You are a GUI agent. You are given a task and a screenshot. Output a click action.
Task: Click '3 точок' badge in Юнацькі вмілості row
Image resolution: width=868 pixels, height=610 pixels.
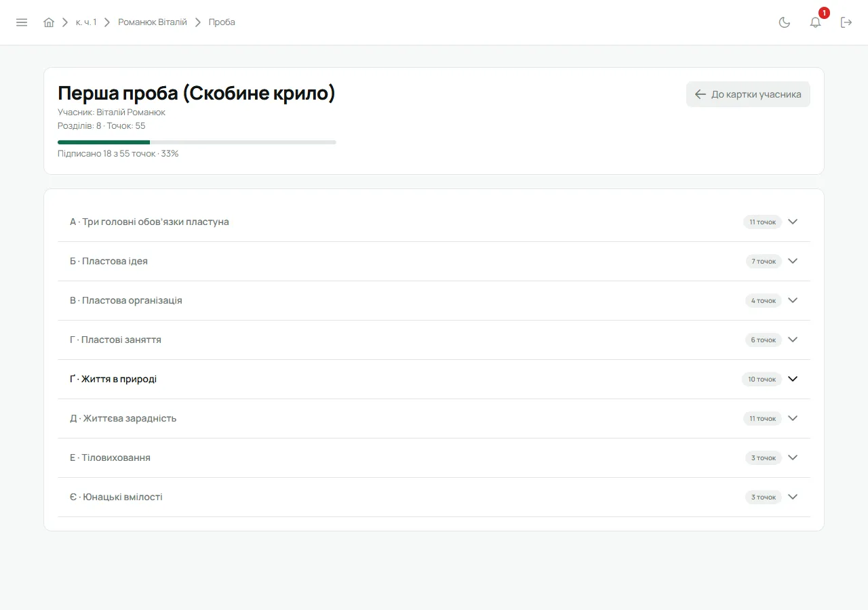[x=764, y=497]
